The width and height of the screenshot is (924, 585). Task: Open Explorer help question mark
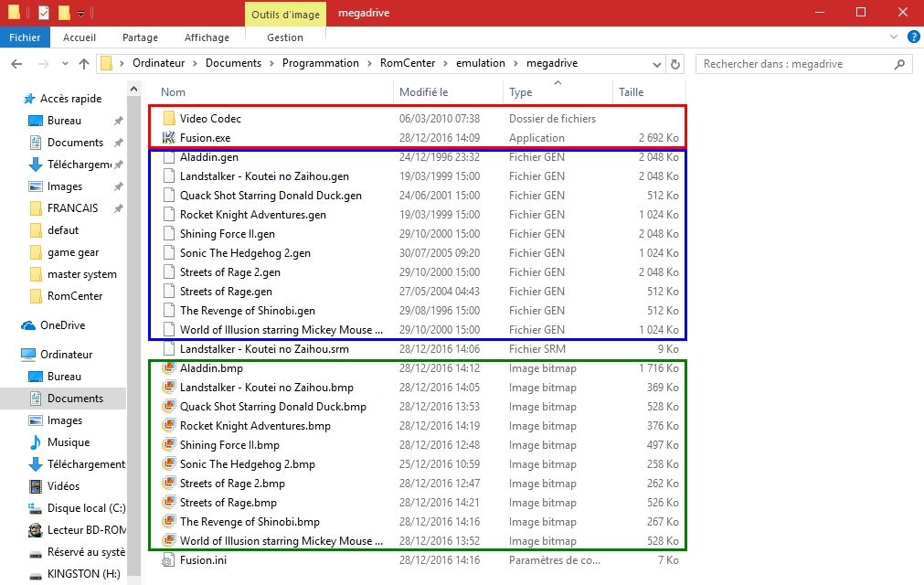[913, 37]
